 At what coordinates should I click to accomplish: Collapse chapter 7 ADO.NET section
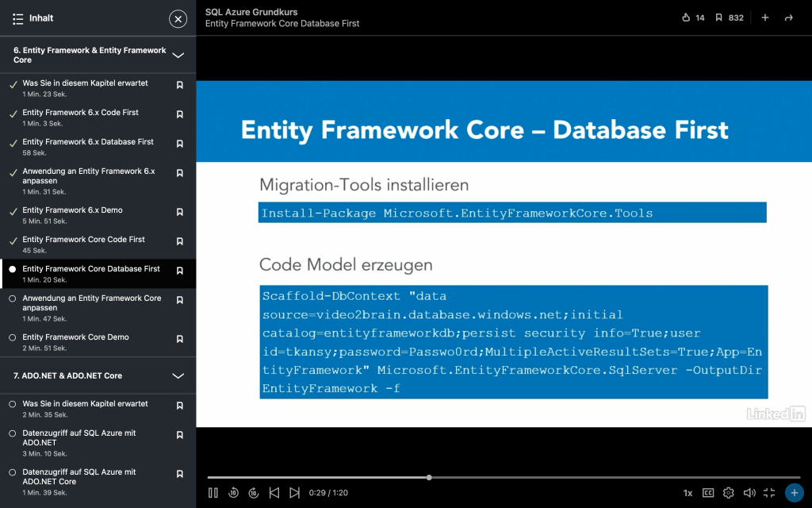178,375
